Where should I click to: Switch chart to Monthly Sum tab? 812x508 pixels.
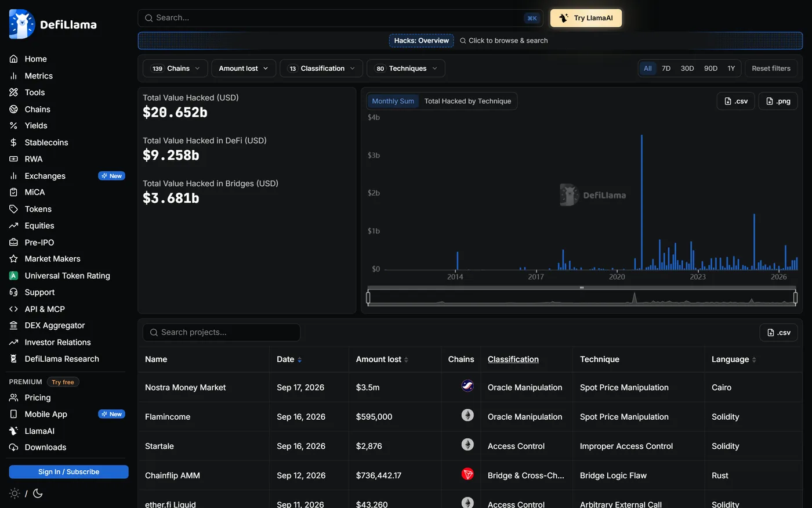[393, 101]
